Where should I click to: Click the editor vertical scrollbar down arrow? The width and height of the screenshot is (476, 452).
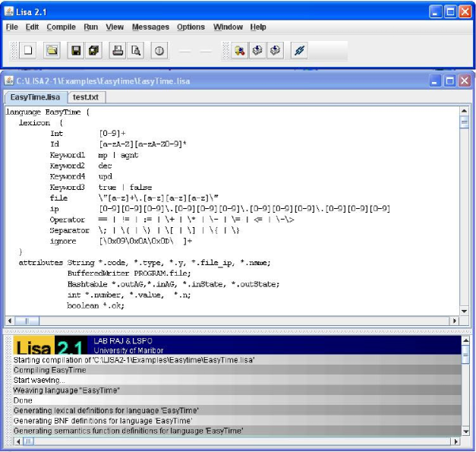coord(464,311)
